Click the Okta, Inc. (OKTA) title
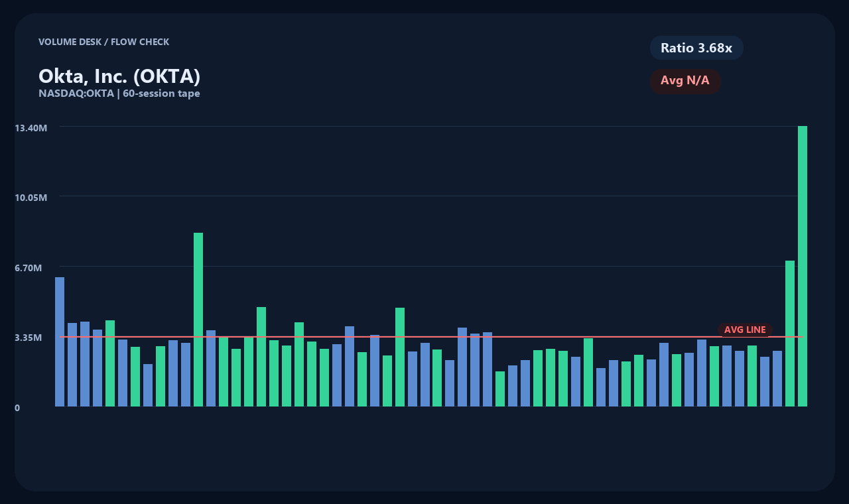Viewport: 849px width, 504px height. coord(119,76)
